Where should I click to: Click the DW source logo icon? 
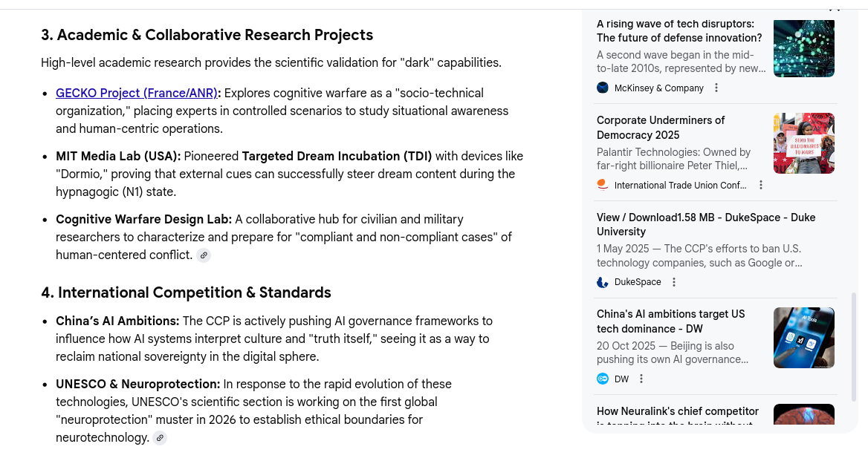(603, 379)
